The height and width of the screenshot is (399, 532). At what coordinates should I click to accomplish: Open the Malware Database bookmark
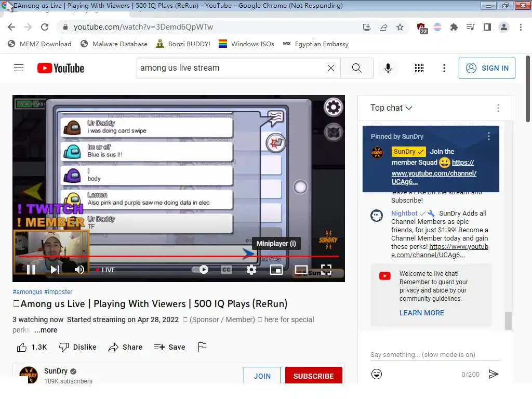point(114,44)
